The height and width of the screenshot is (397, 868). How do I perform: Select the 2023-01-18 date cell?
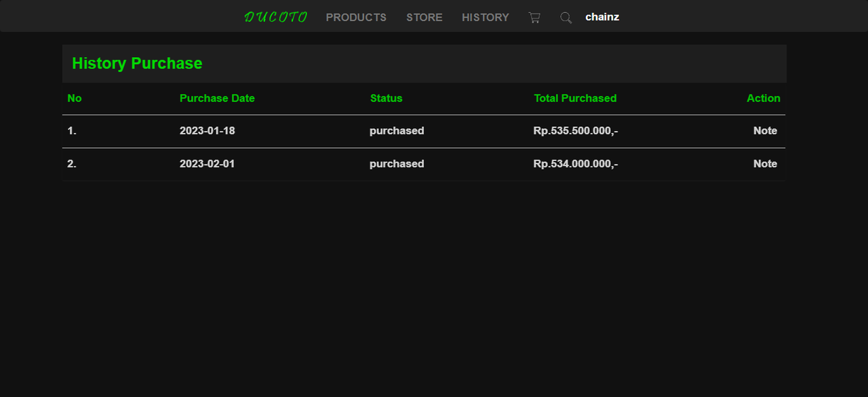(x=208, y=131)
